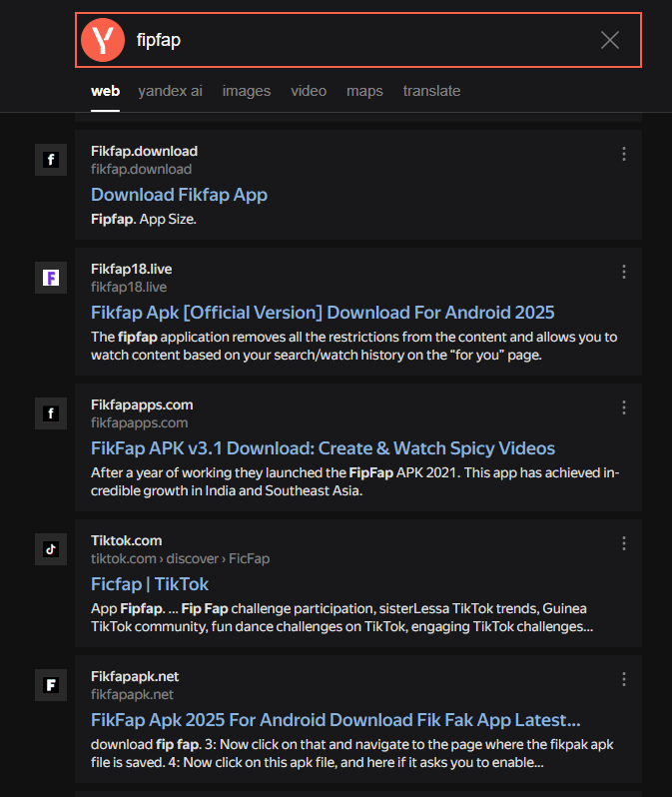The width and height of the screenshot is (672, 797).
Task: Open more options for Fikfapapk.net result
Action: click(624, 679)
